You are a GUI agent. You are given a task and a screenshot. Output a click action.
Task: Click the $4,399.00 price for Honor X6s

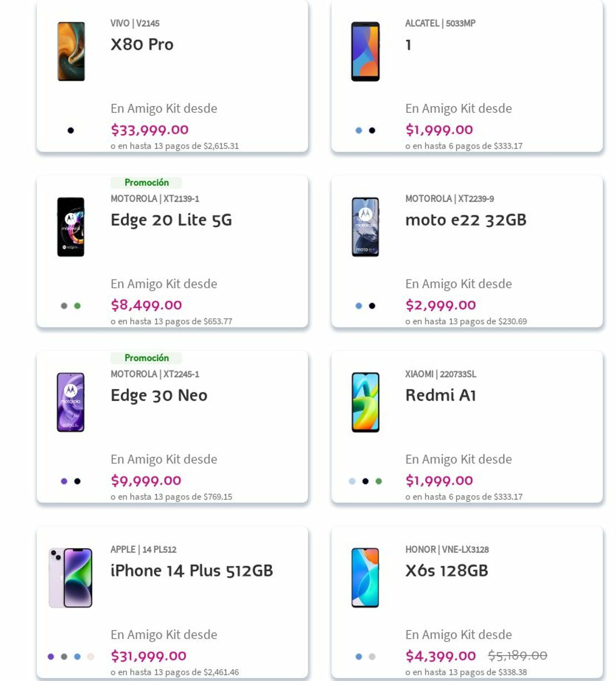(441, 656)
